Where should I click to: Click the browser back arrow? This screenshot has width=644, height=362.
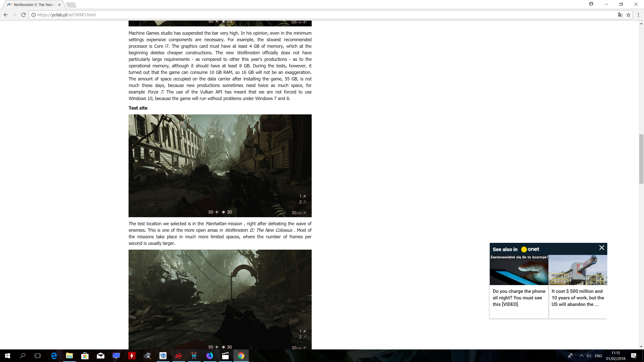click(6, 15)
